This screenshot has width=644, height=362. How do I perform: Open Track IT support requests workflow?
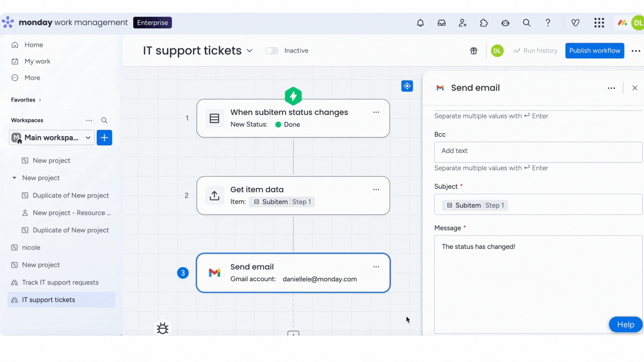pos(61,283)
